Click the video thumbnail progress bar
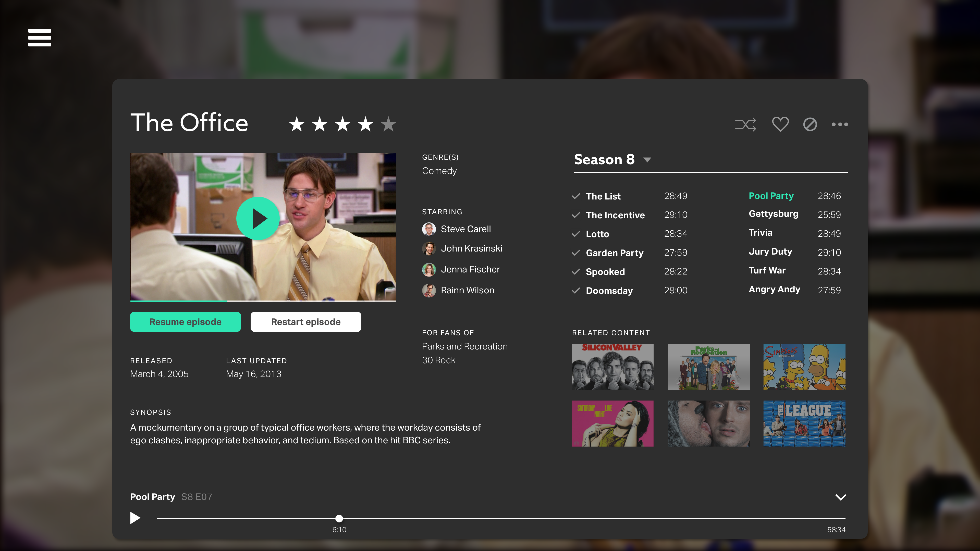 (263, 301)
